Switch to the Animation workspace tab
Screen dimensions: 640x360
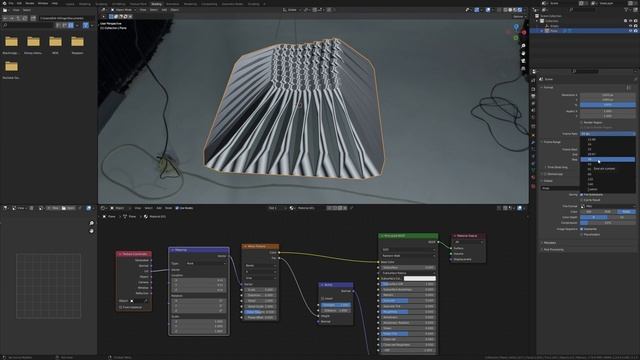[172, 4]
